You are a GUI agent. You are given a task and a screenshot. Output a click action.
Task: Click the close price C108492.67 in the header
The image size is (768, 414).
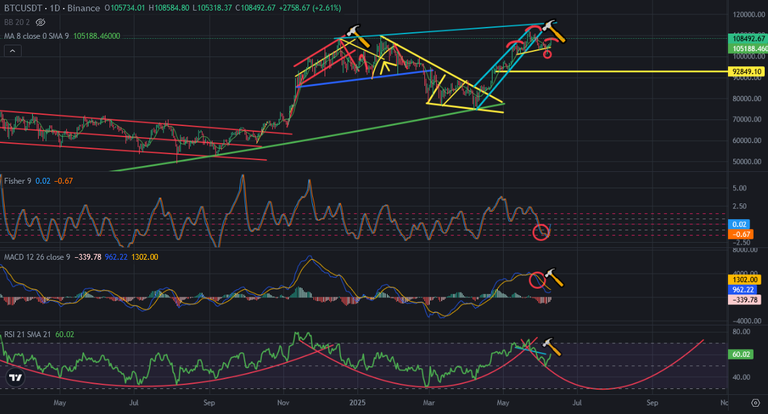255,8
